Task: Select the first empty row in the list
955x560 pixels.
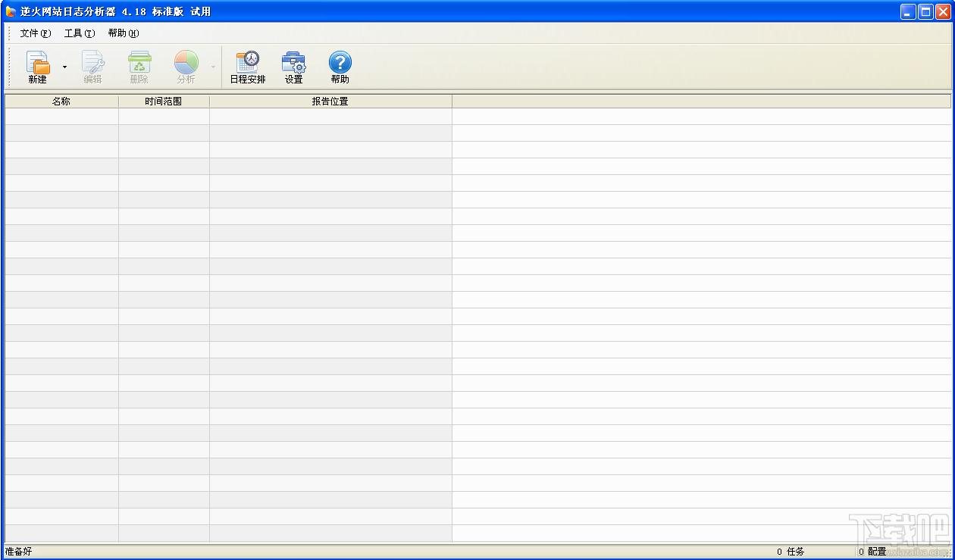Action: 477,116
